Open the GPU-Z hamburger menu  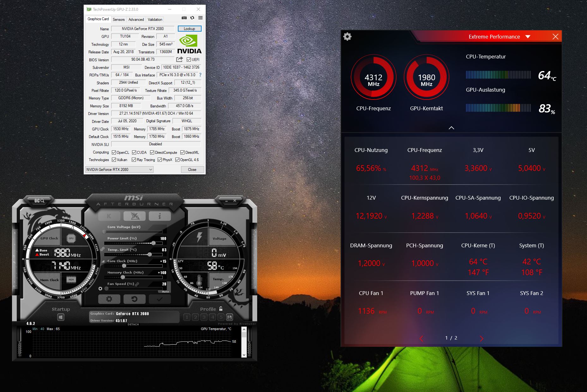(200, 18)
